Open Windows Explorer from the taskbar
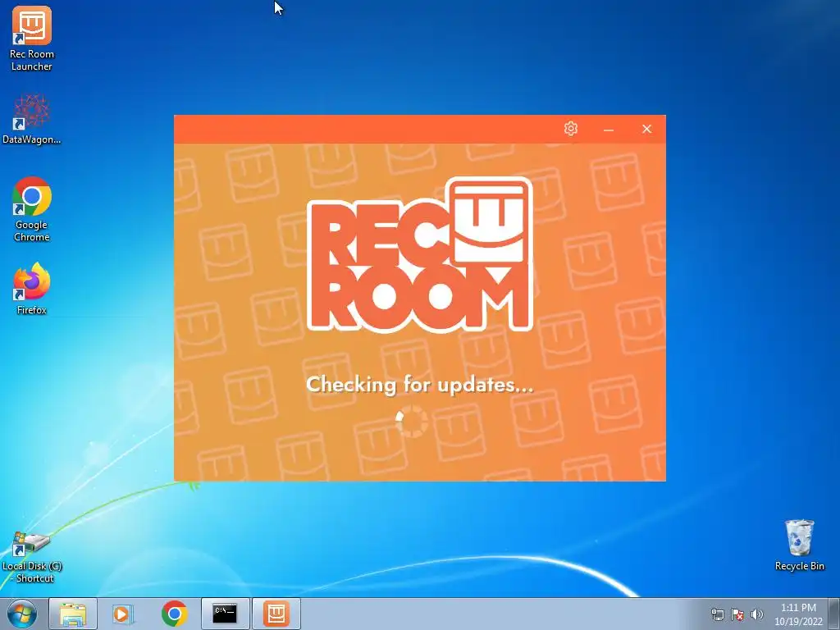Screen dimensions: 840x630 pyautogui.click(x=73, y=614)
